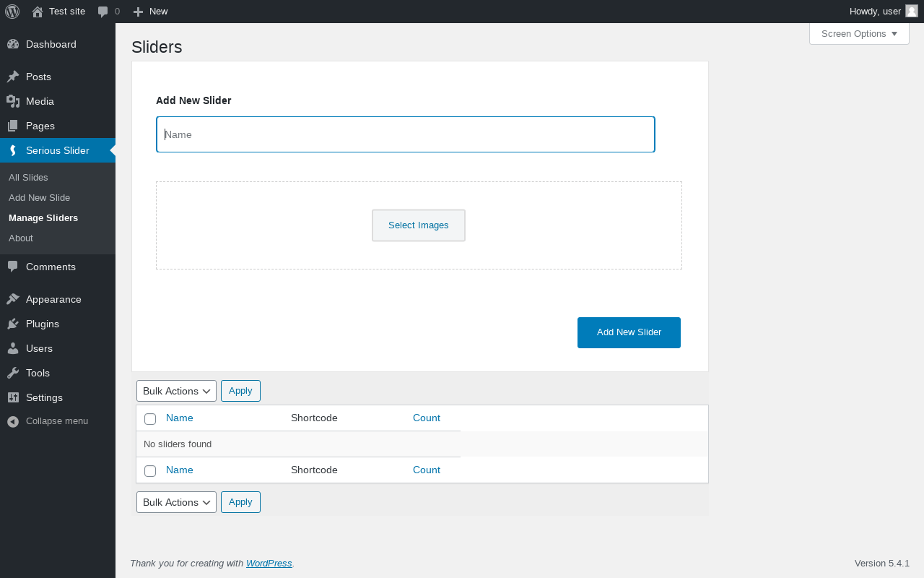The width and height of the screenshot is (924, 578).
Task: Click the 'Add New Slider' form heading
Action: pos(193,100)
